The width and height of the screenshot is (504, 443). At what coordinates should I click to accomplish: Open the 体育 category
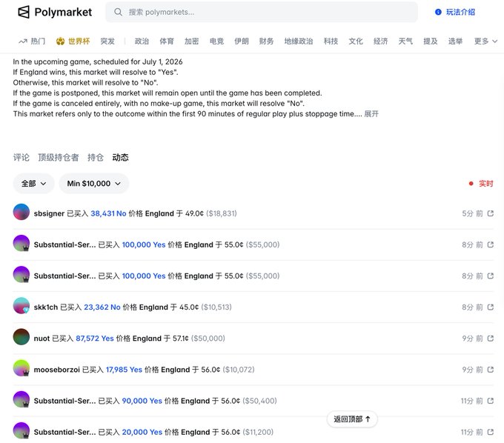click(167, 41)
